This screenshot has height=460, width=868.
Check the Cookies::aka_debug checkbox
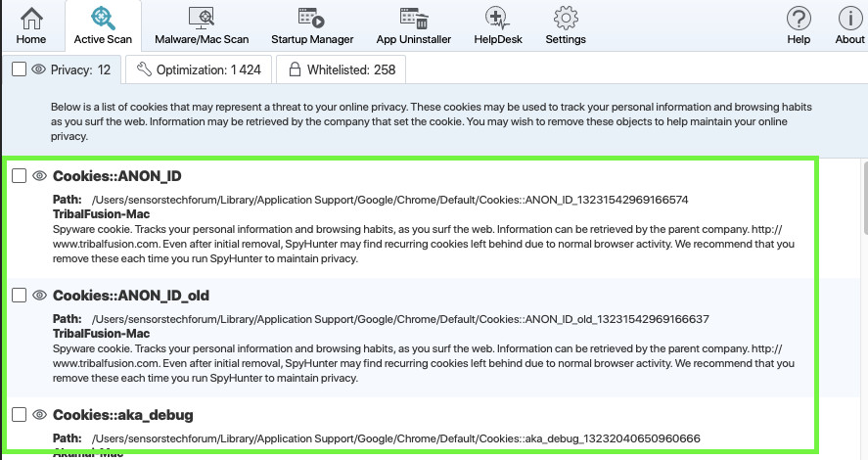pos(19,415)
